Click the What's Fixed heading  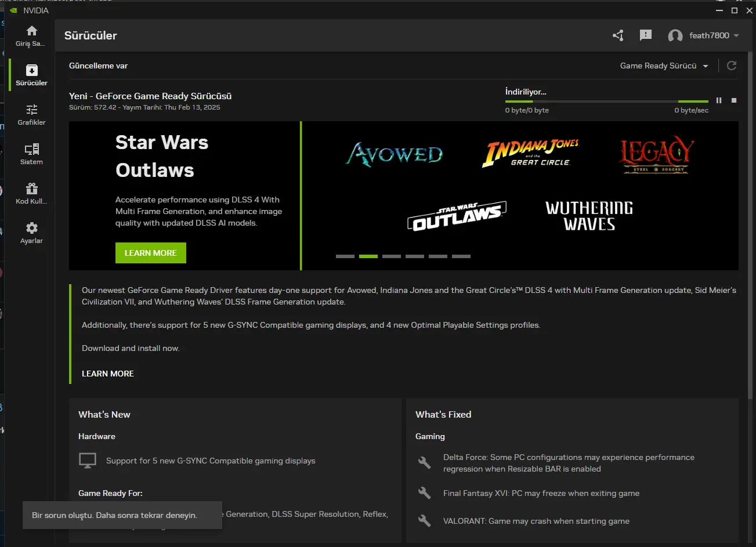(443, 414)
